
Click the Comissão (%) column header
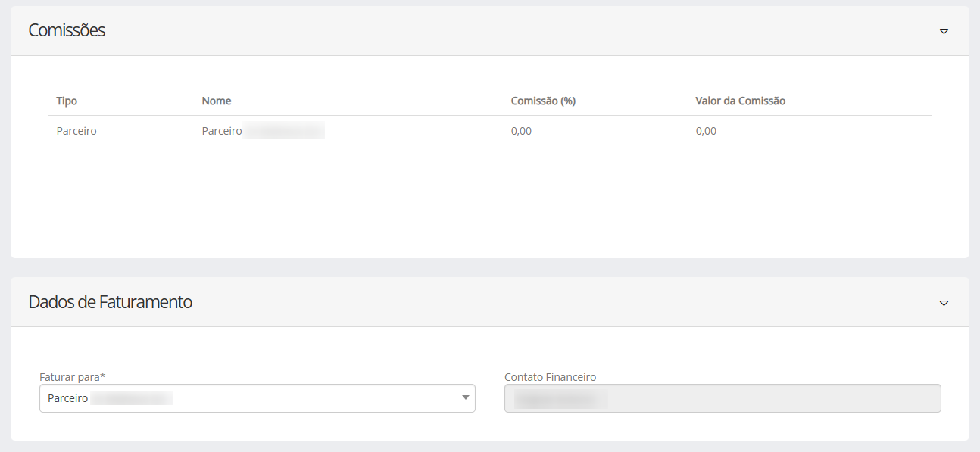[x=543, y=101]
